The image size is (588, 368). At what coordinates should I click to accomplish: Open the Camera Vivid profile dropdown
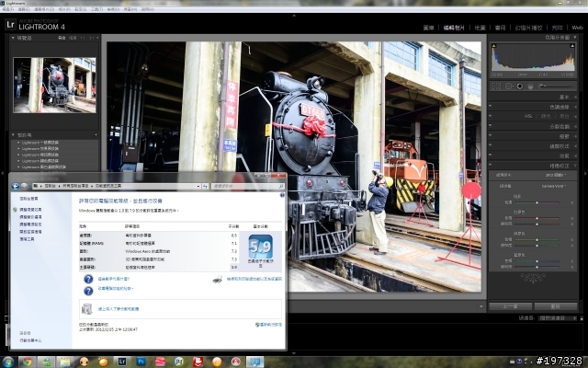click(553, 186)
